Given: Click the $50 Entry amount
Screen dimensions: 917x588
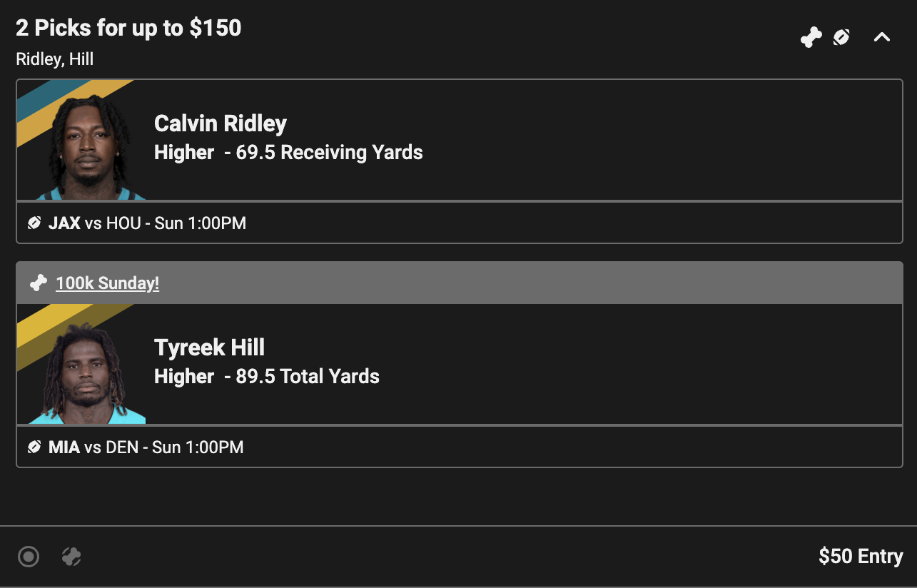Looking at the screenshot, I should 861,556.
